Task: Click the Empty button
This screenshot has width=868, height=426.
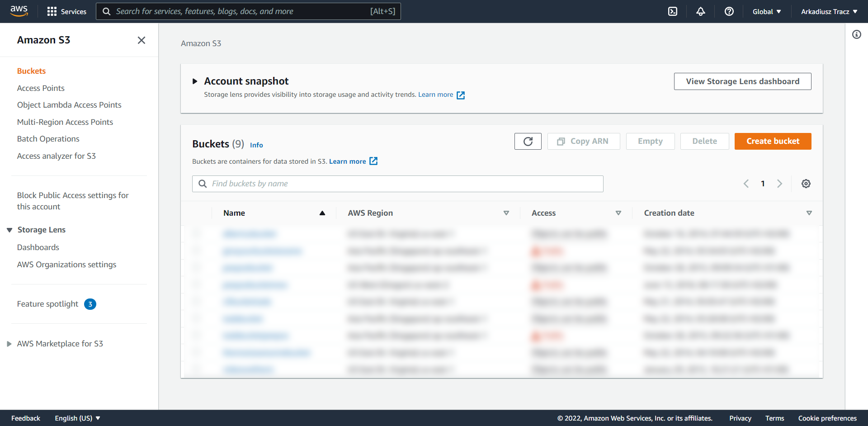Action: click(650, 141)
